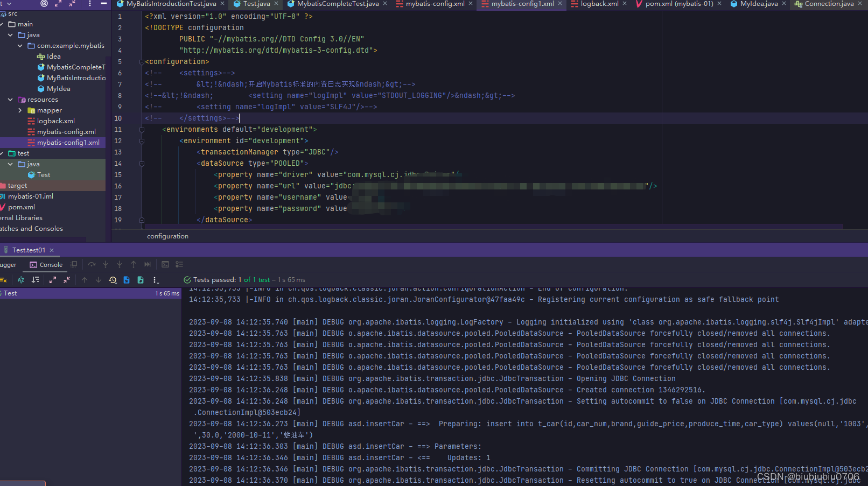This screenshot has height=486, width=868.
Task: Select Idea annotation in project tree
Action: (53, 57)
